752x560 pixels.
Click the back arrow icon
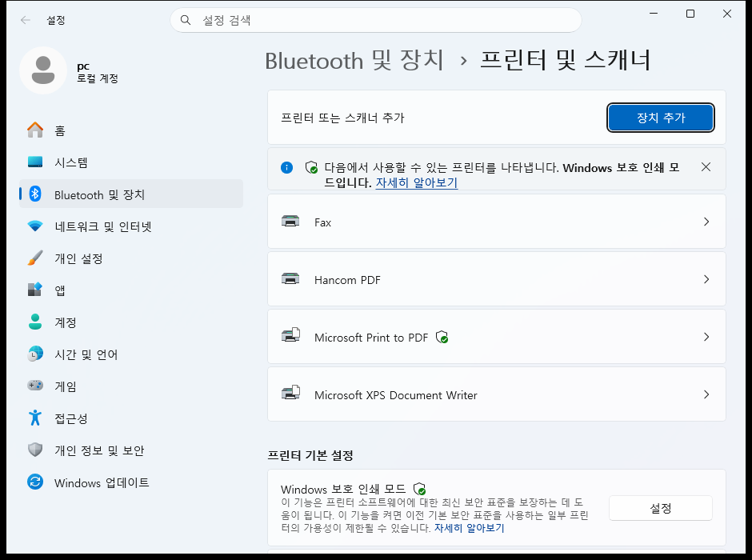click(26, 20)
